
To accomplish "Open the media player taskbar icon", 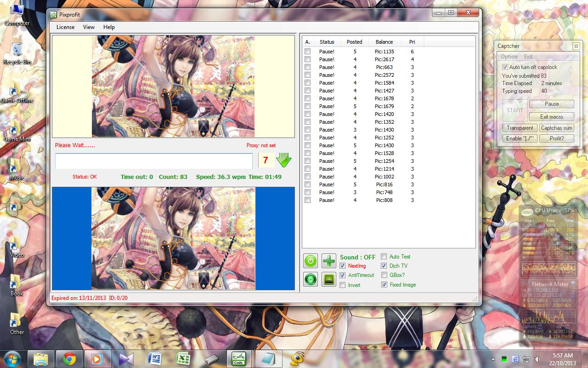I will point(98,358).
